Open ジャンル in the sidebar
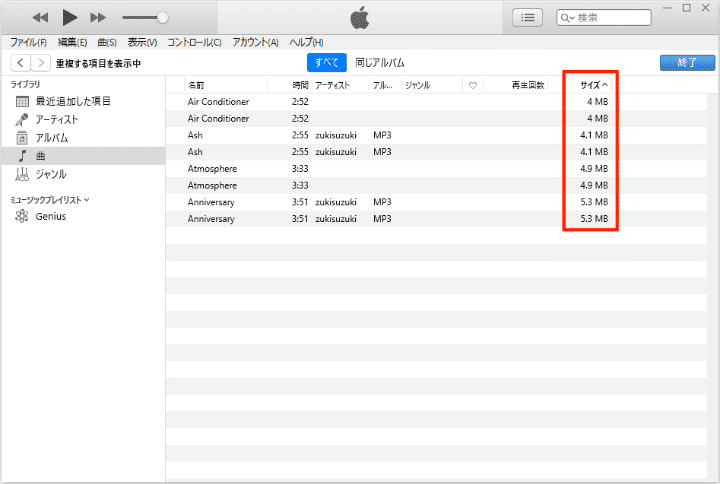The image size is (720, 484). point(83,174)
